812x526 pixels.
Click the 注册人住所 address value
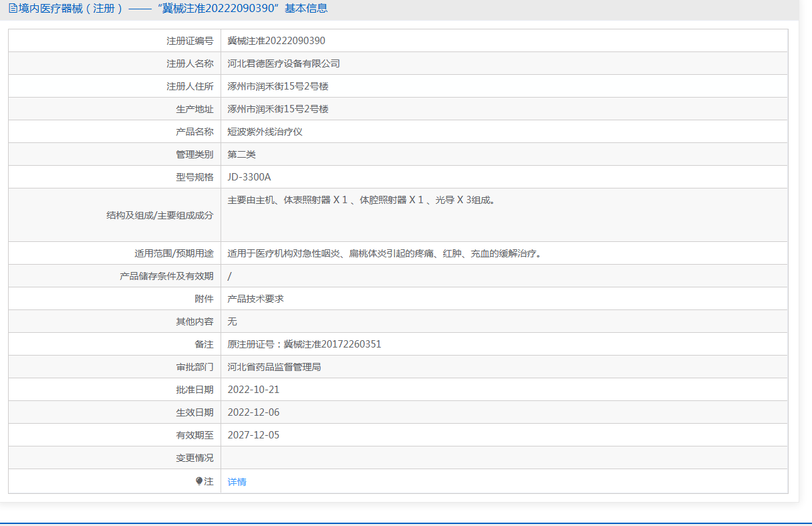[278, 86]
